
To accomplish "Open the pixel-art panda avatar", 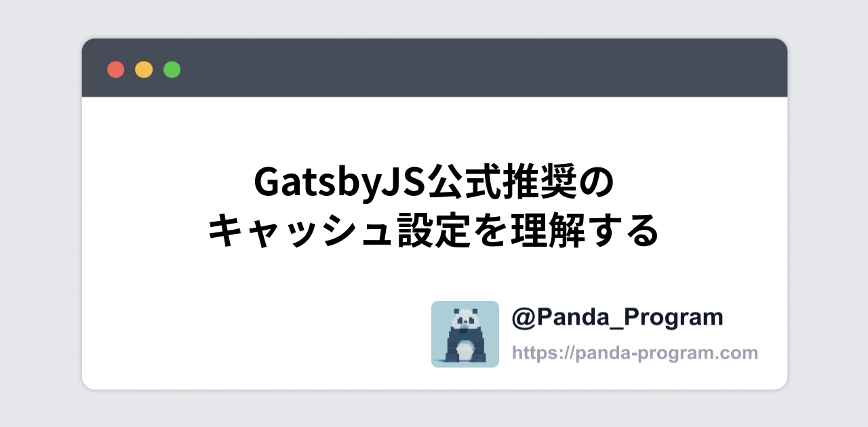I will (465, 334).
